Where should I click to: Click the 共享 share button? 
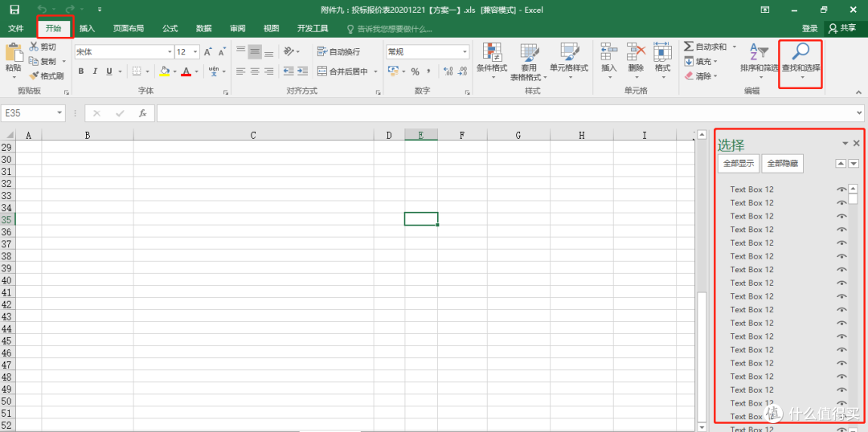click(843, 28)
